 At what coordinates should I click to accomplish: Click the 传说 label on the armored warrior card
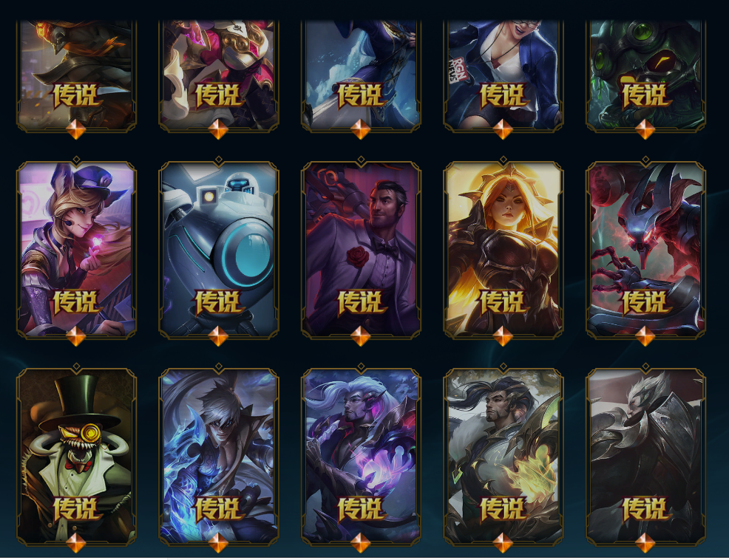pos(645,509)
